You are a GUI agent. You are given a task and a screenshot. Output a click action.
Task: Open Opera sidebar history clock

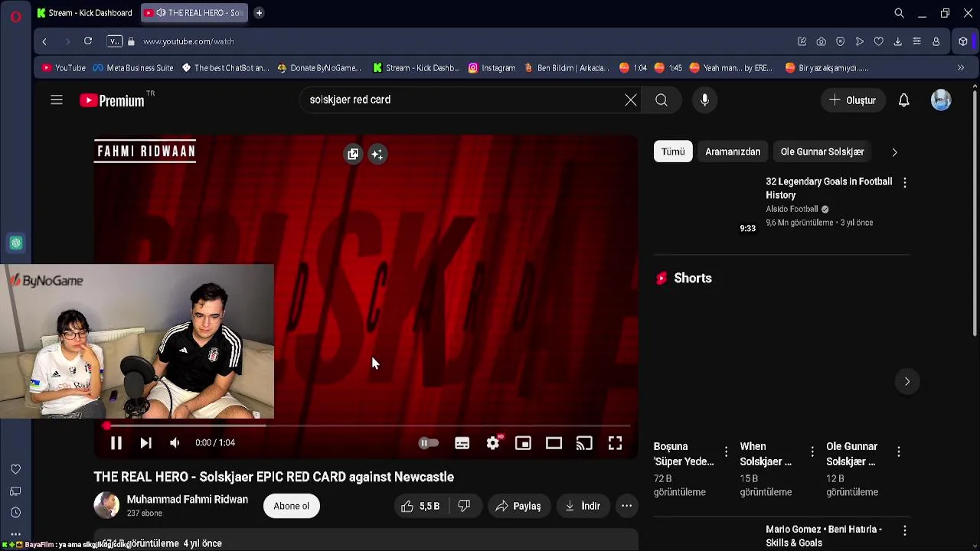(x=15, y=513)
